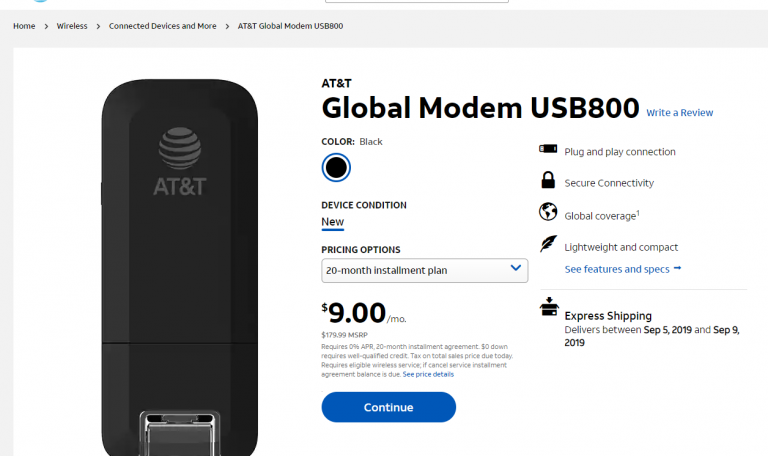The image size is (768, 456).
Task: Open See features and specs link
Action: (617, 269)
